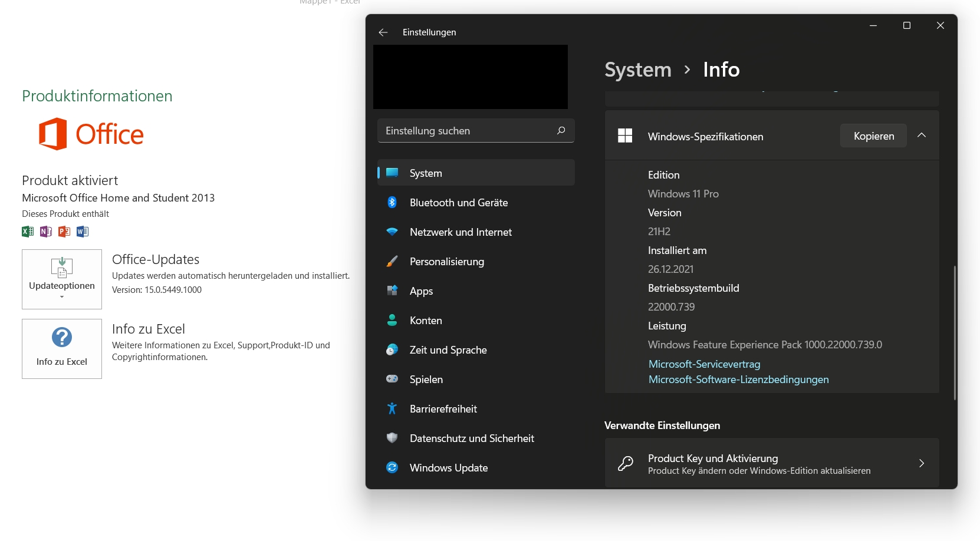Click the Word icon in Office product list

[83, 232]
